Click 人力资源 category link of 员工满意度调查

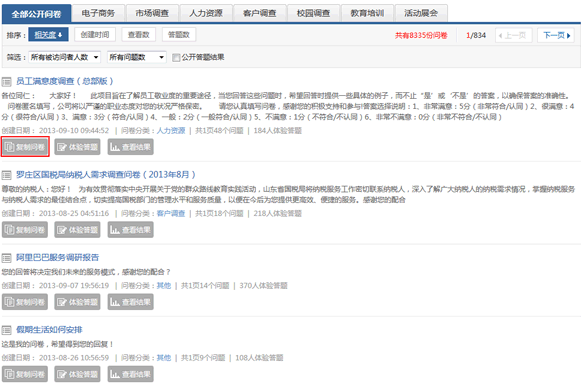pos(171,131)
